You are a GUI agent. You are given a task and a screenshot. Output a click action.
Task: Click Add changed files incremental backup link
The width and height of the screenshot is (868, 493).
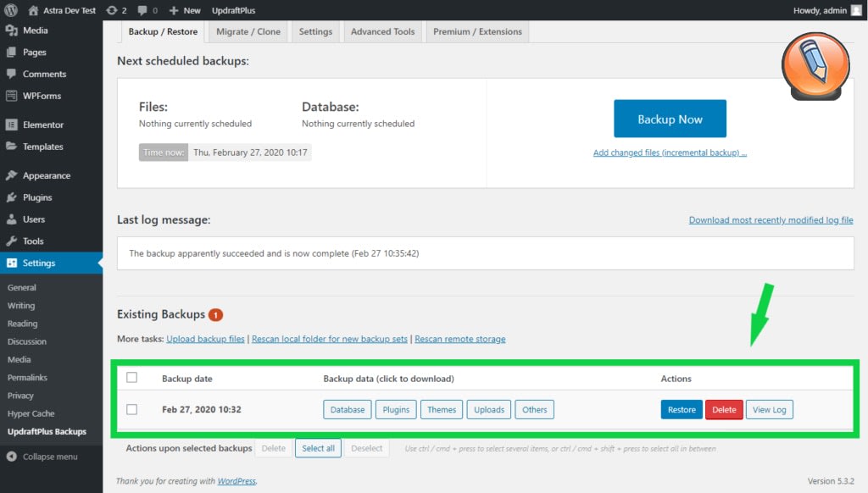point(670,152)
